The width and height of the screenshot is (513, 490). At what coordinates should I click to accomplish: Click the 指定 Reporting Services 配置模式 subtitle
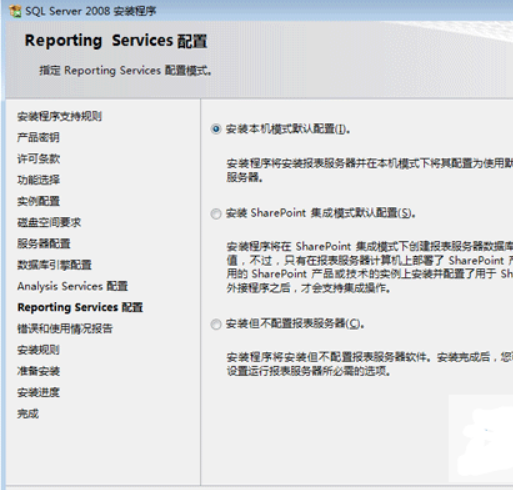pyautogui.click(x=125, y=71)
